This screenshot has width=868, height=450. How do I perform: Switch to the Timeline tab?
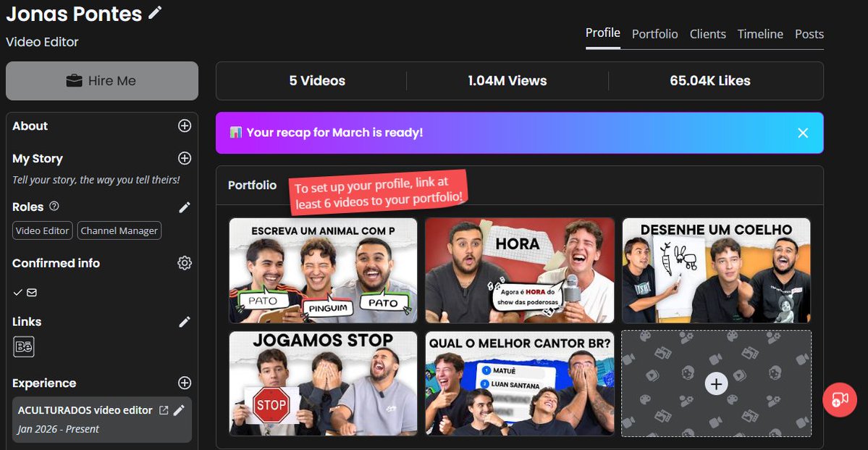pyautogui.click(x=760, y=34)
